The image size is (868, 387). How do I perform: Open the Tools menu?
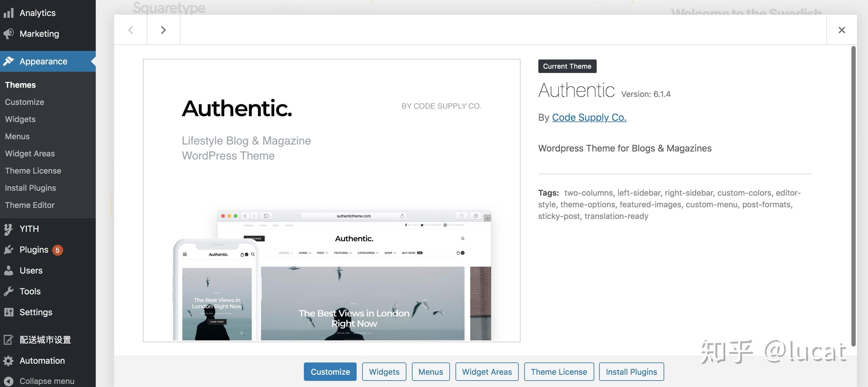pos(48,291)
